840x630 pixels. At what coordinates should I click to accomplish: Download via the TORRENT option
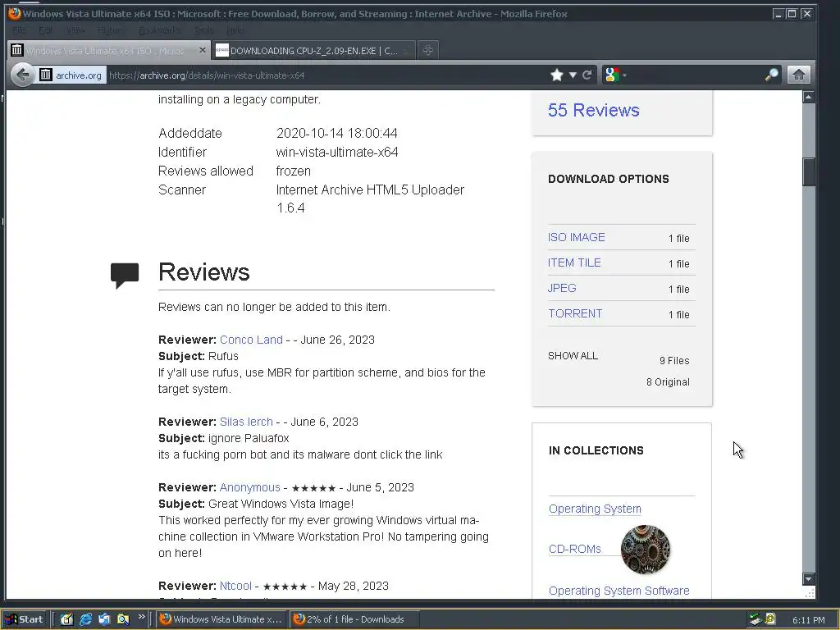click(575, 313)
